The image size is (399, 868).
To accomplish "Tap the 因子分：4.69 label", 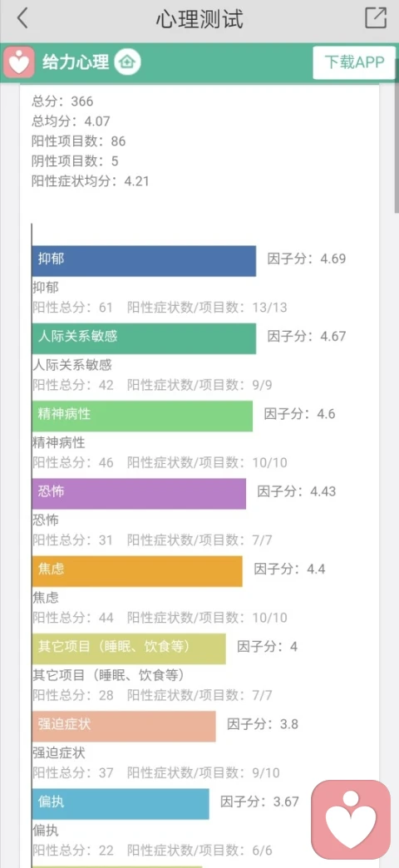I will coord(307,259).
